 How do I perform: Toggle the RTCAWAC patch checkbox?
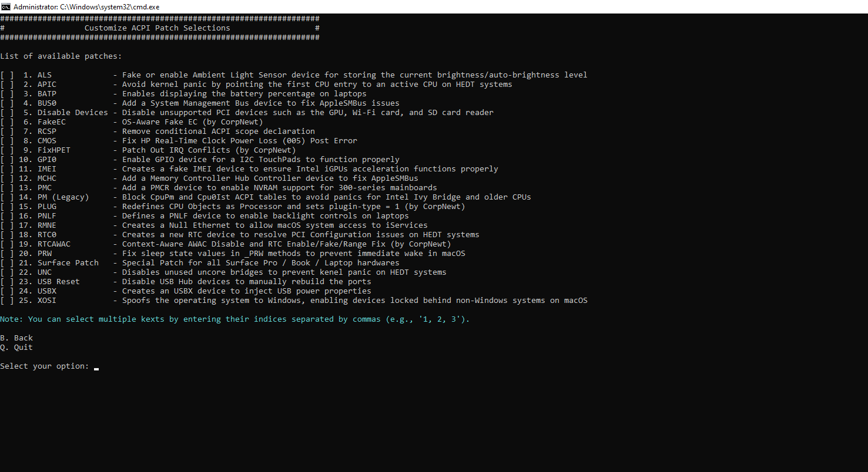click(x=7, y=244)
